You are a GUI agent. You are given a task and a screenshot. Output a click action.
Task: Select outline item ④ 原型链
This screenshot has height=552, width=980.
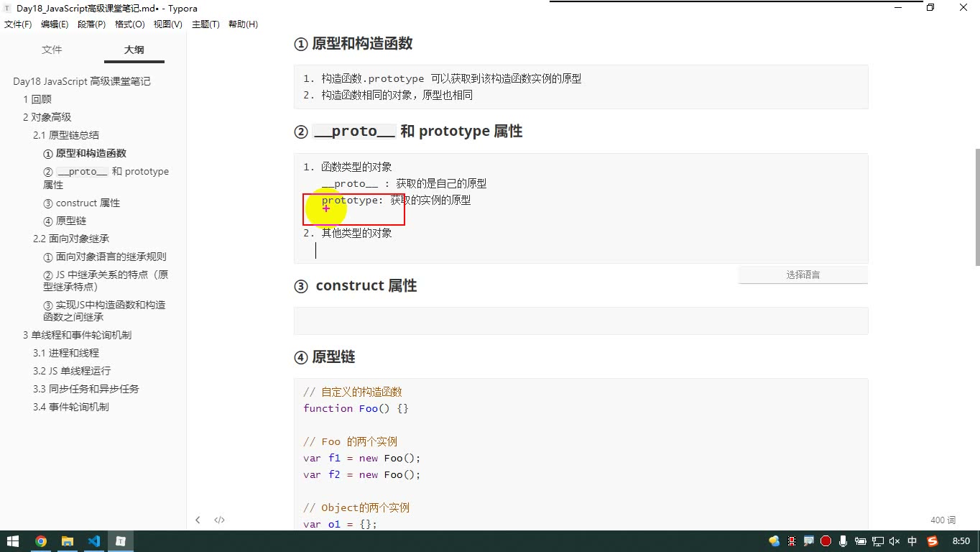(65, 221)
